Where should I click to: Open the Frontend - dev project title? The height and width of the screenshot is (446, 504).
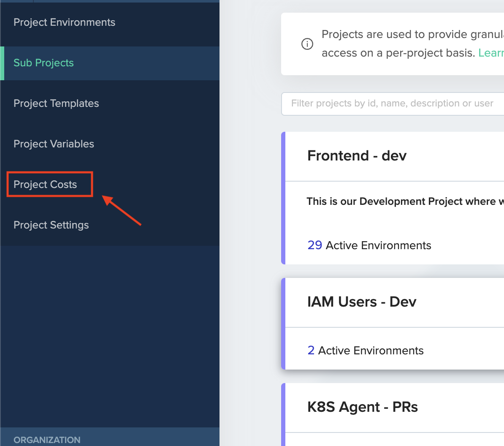click(x=357, y=156)
